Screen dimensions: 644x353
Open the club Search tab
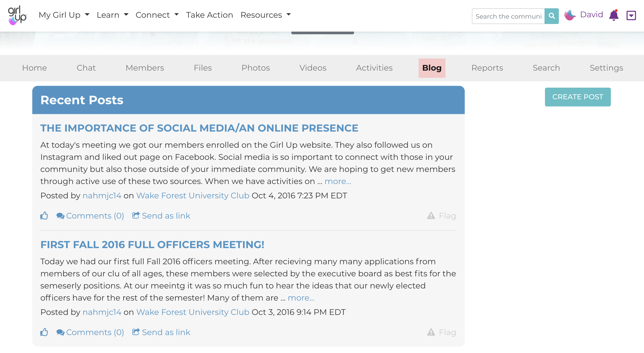click(x=546, y=68)
